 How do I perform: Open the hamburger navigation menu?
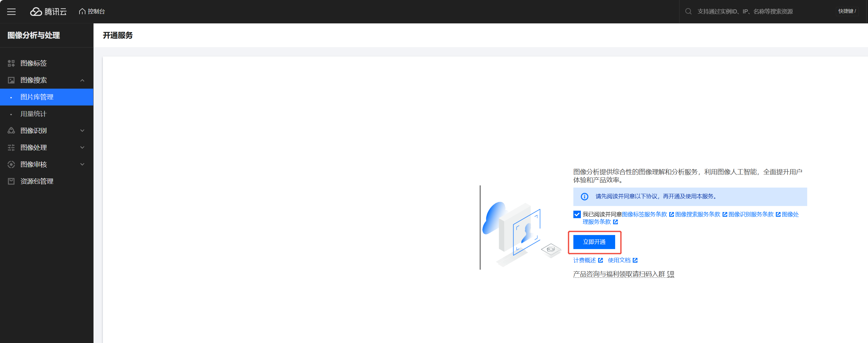tap(12, 12)
